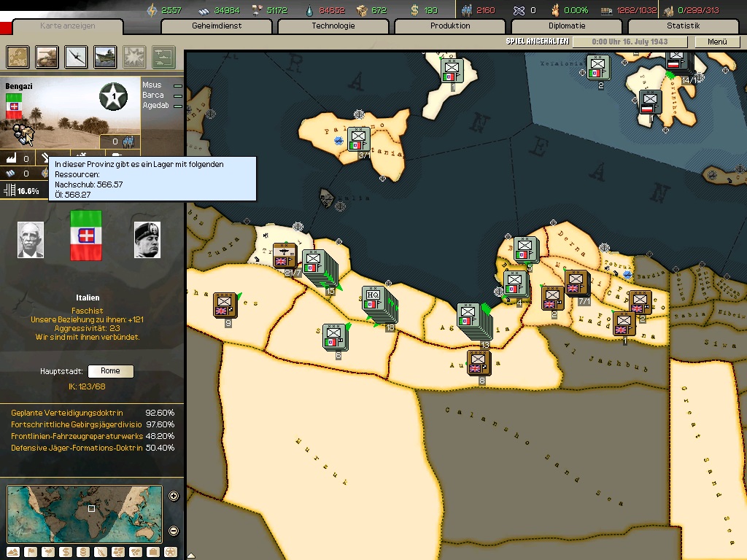Click the elderly head of state portrait
This screenshot has height=560, width=747.
31,240
